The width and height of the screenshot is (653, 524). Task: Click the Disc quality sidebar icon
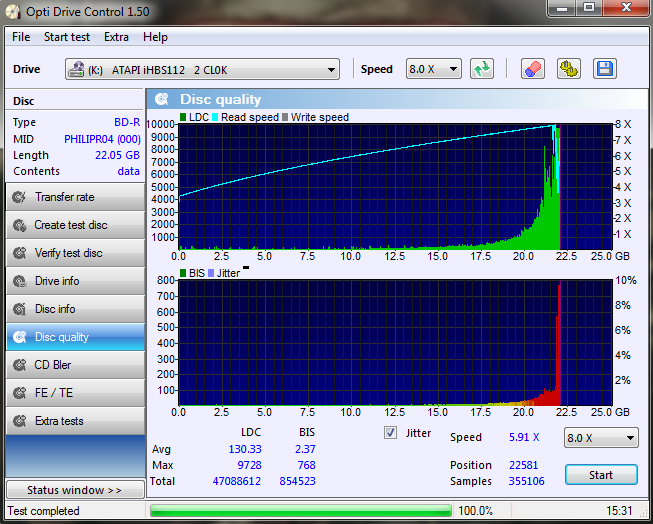19,337
